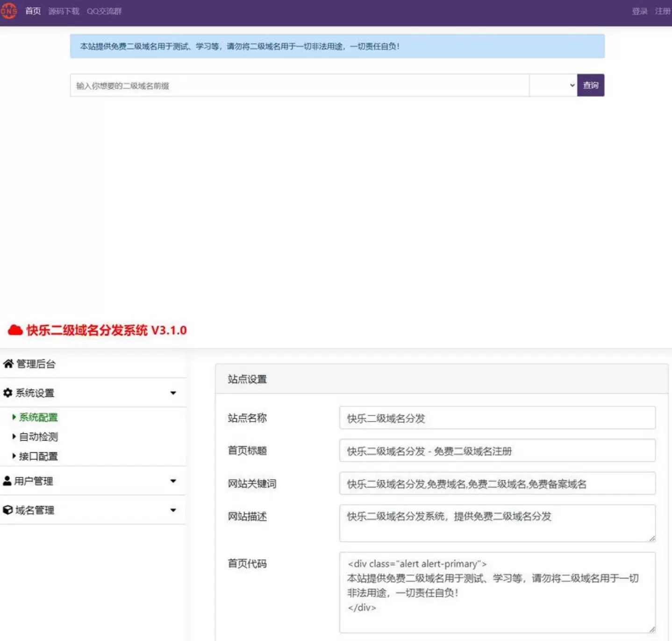Click the cube icon beside 域名管理

tap(7, 510)
